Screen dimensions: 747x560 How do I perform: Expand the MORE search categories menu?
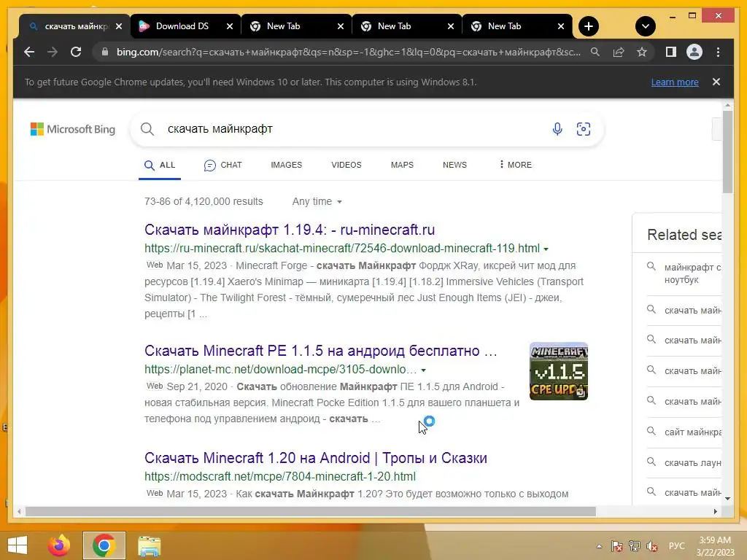coord(516,165)
